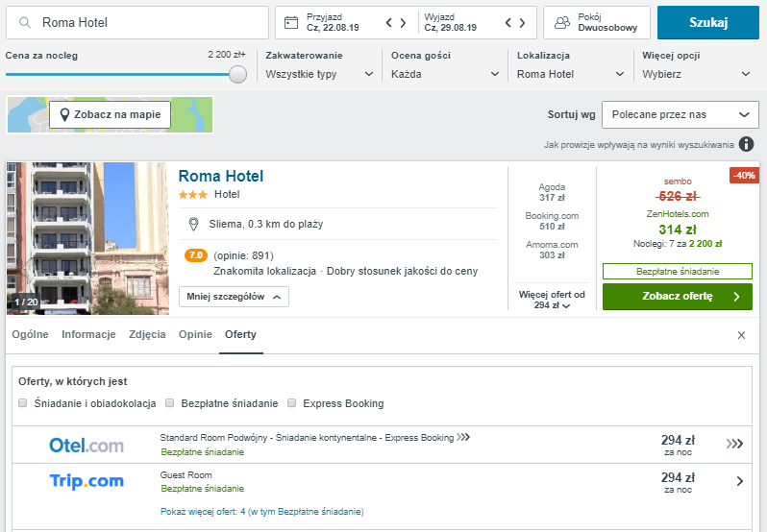
Task: Open Sortuj wg dropdown
Action: click(680, 115)
